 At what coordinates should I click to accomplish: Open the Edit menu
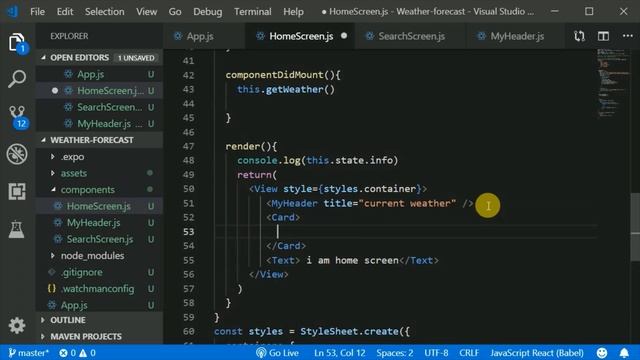65,11
